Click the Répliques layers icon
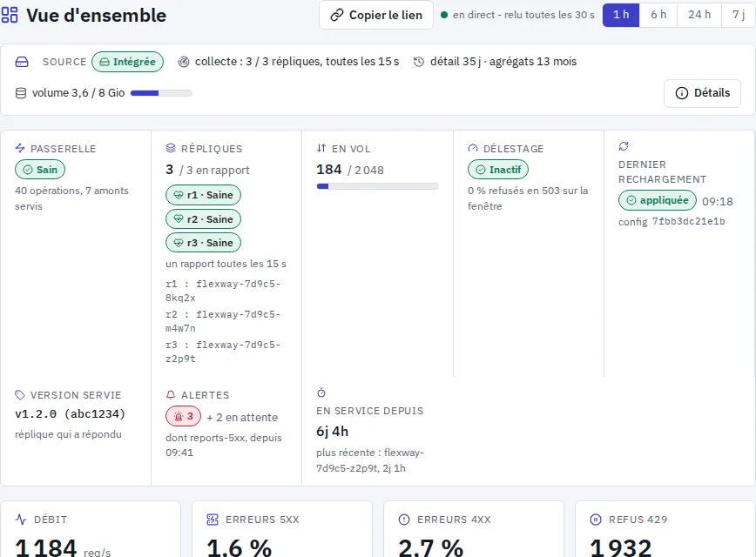756x557 pixels. (171, 148)
